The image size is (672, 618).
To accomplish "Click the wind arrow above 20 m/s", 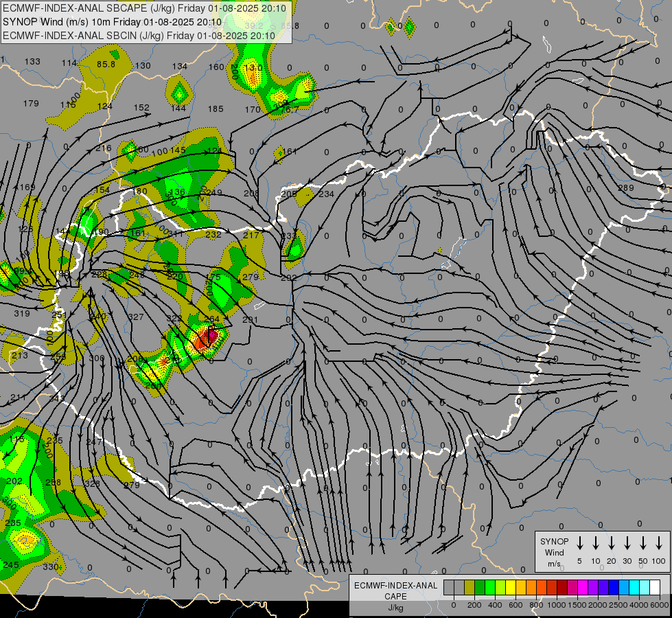I will [x=611, y=542].
